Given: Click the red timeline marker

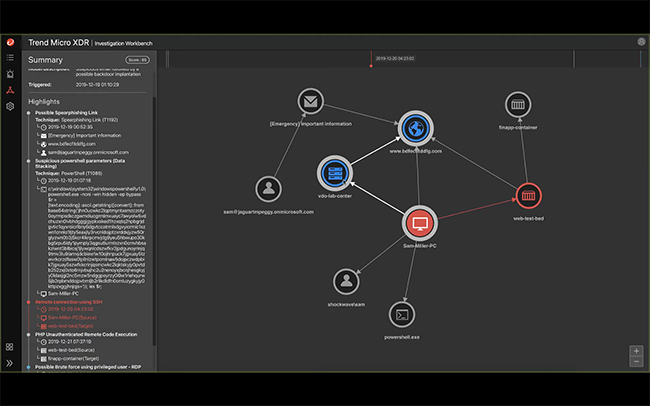Looking at the screenshot, I should click(x=371, y=59).
